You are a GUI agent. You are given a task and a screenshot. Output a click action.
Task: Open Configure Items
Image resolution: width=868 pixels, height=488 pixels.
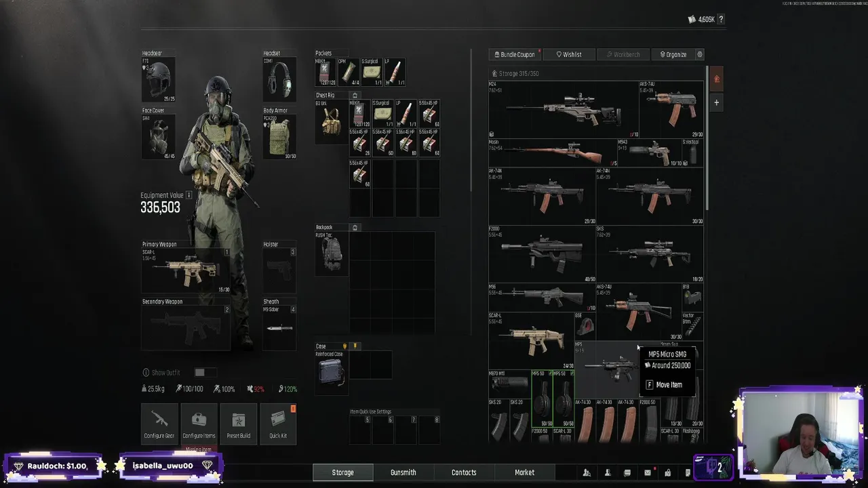[x=199, y=423]
